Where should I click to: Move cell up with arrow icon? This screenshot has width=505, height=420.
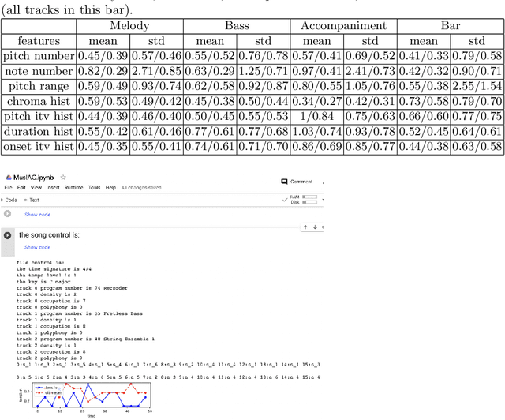(305, 227)
